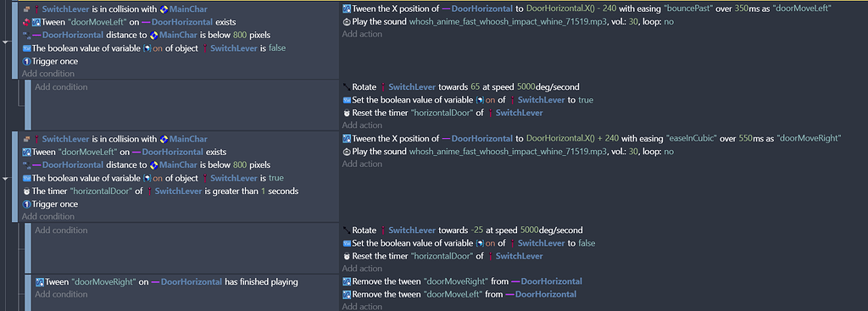Click variable icon of "Set boolean... to true" action
The width and height of the screenshot is (868, 311).
click(347, 100)
